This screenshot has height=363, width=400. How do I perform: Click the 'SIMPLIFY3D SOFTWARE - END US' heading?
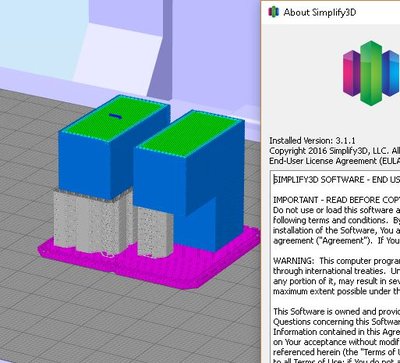click(336, 180)
